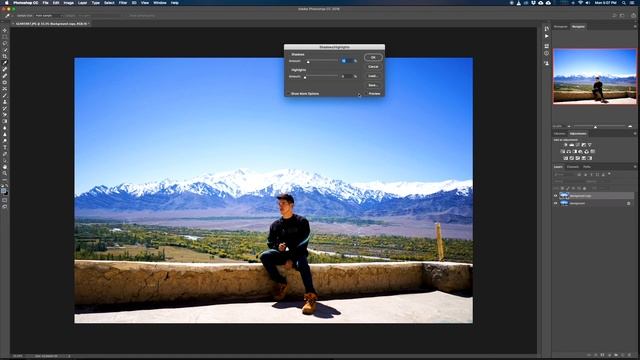Add a Posterize adjustment
Viewport: 640px width, 360px height.
tap(571, 158)
